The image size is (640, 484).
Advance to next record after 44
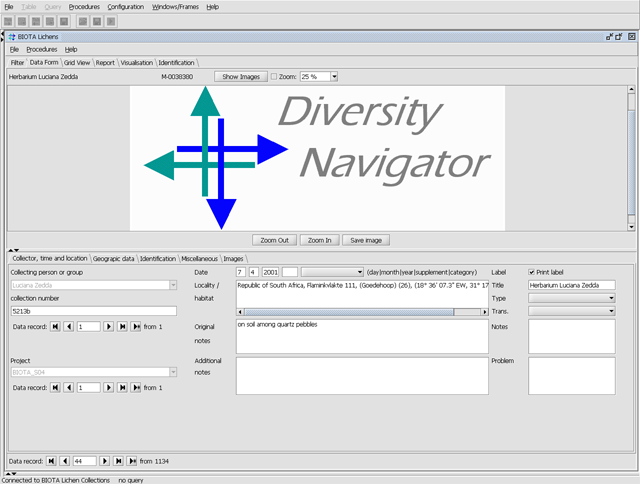pyautogui.click(x=104, y=461)
